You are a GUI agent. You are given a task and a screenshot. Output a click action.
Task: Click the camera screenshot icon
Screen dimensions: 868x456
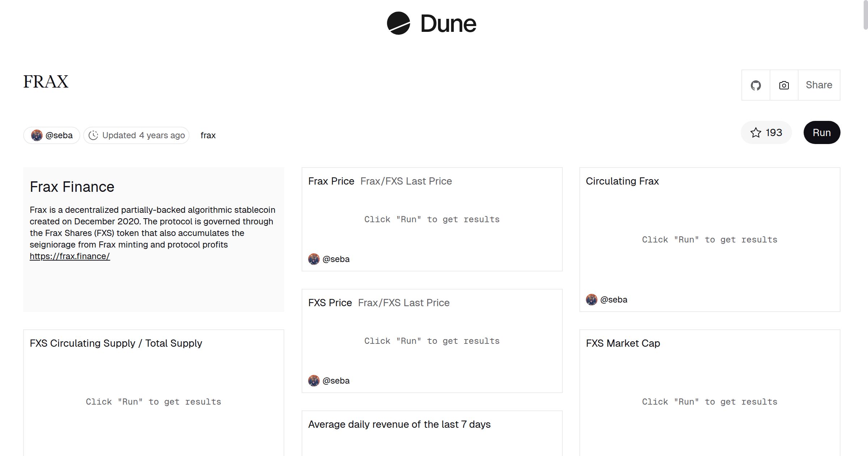pos(784,85)
